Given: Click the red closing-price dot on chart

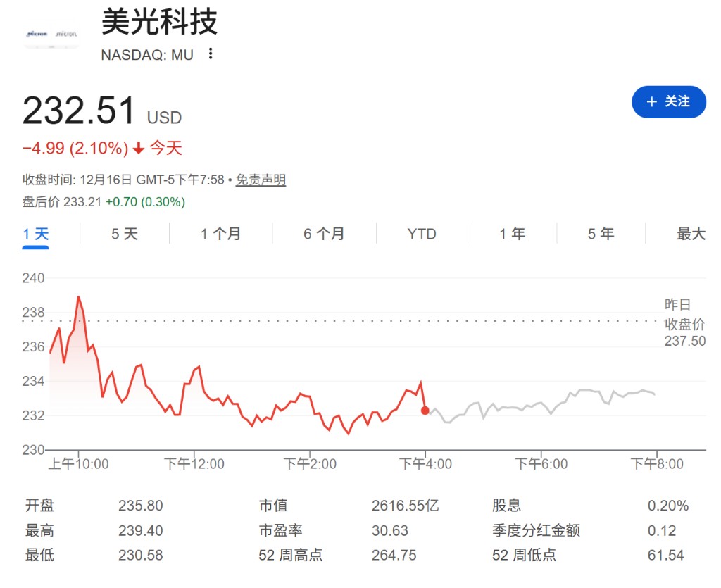Looking at the screenshot, I should tap(425, 411).
